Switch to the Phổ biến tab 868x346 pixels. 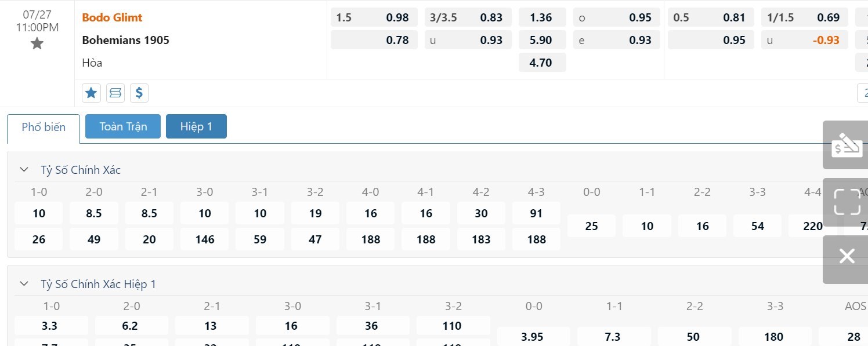tap(44, 128)
